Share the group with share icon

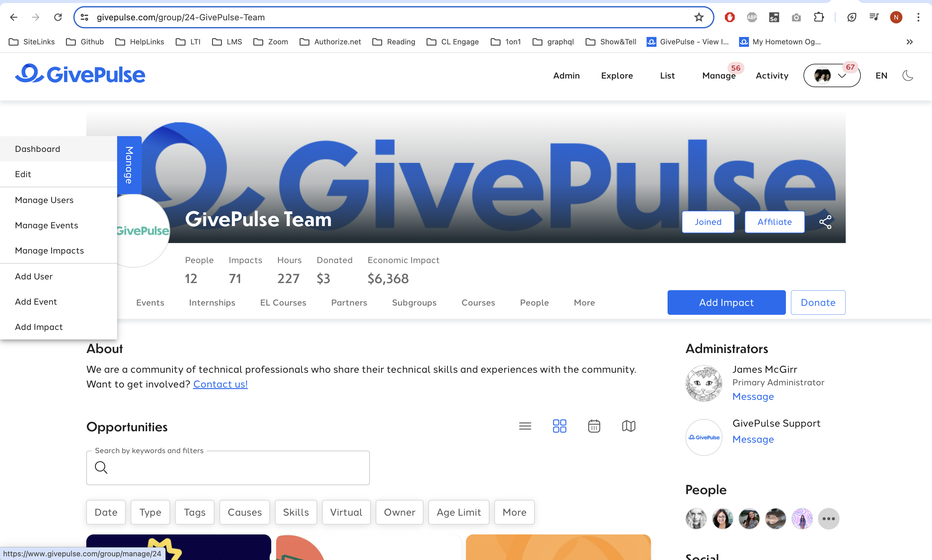click(825, 222)
